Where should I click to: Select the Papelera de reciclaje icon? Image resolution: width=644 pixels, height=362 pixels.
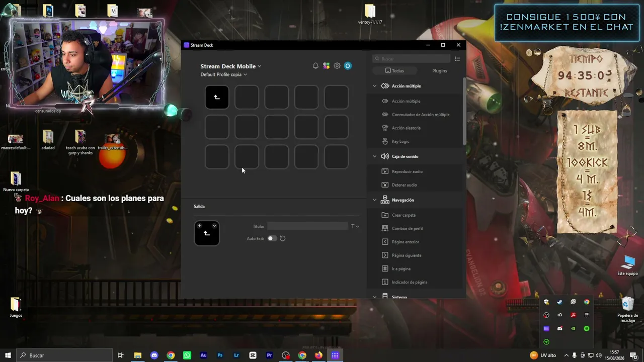click(627, 309)
